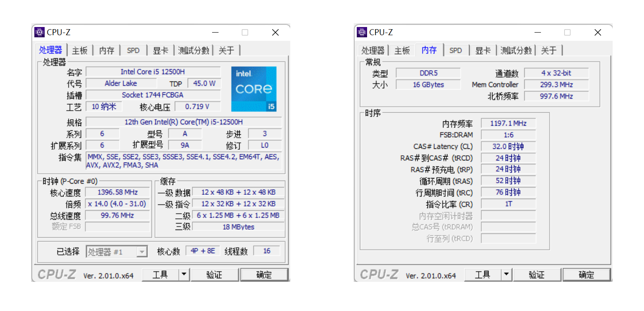This screenshot has height=311, width=644.
Task: Click TDP value 45.0 W
Action: click(x=204, y=83)
